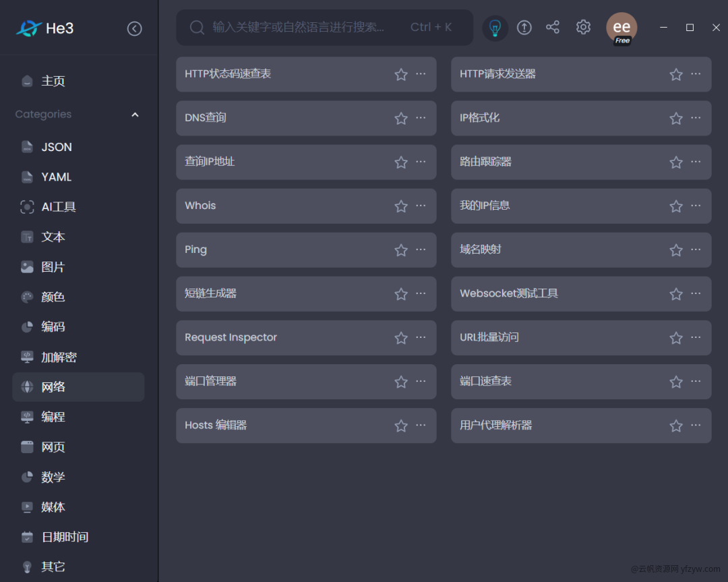Star the Ping tool
Viewport: 728px width, 582px height.
point(401,250)
